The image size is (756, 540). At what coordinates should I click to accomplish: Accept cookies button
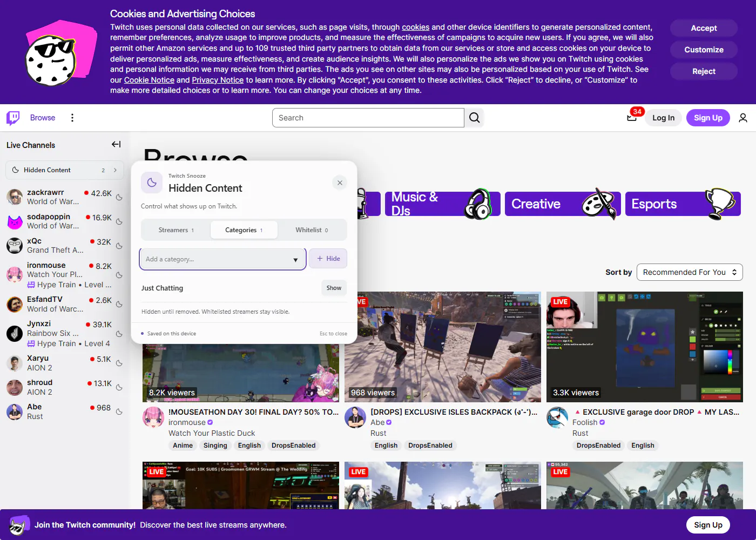(704, 28)
